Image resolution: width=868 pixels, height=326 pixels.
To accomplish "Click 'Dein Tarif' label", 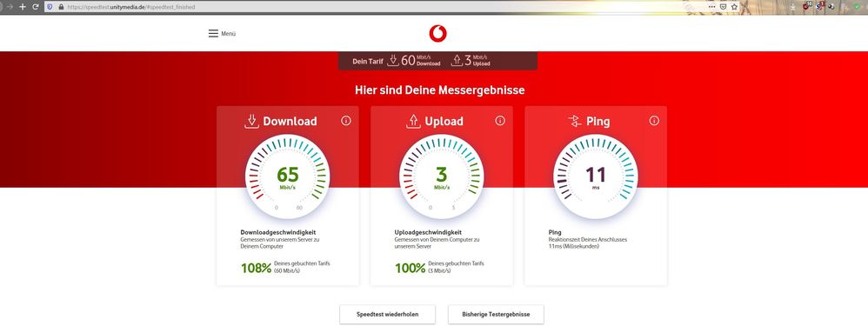I will (x=368, y=61).
